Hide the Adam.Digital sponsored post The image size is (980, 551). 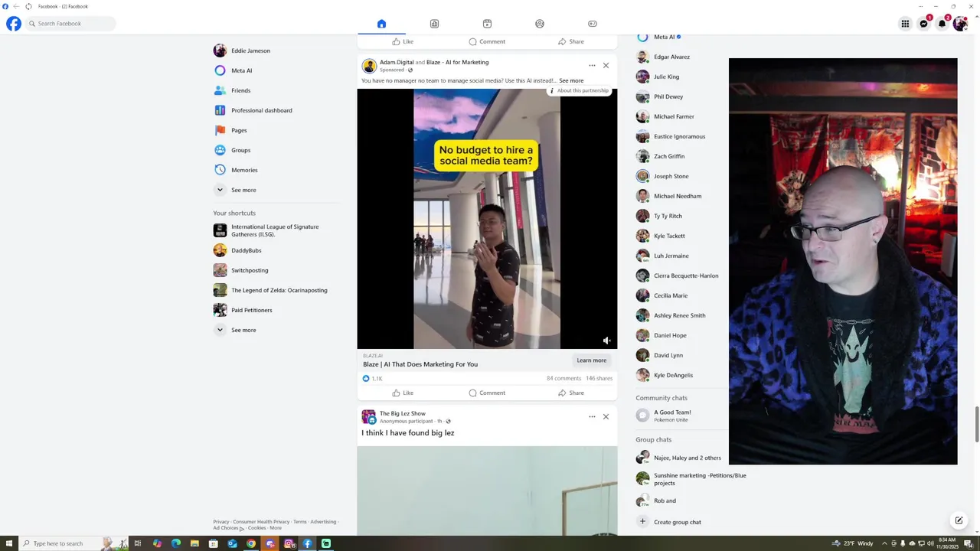(606, 65)
